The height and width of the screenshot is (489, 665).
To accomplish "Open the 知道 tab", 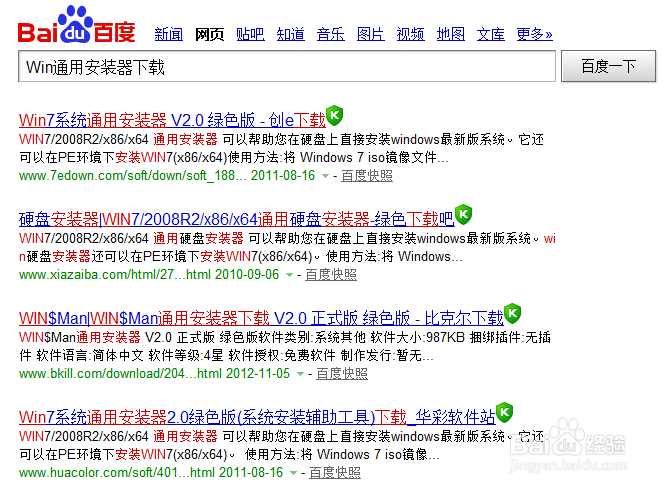I will pyautogui.click(x=291, y=34).
